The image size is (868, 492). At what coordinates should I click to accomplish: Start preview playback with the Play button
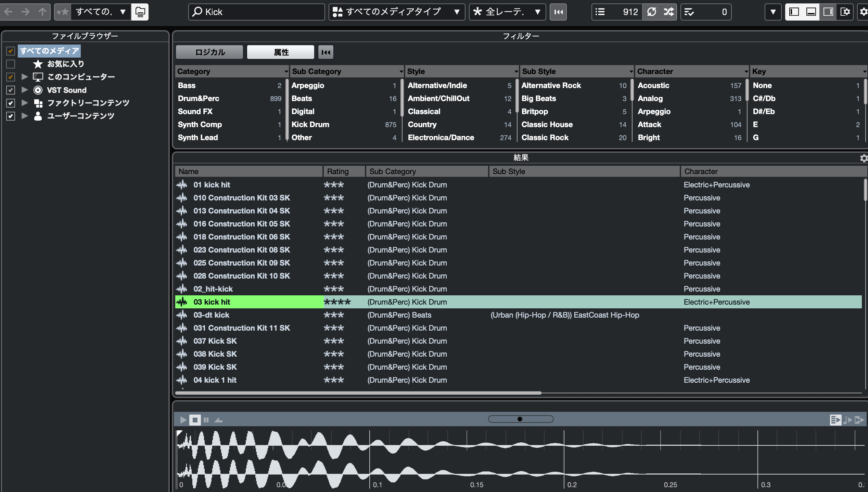pyautogui.click(x=183, y=420)
